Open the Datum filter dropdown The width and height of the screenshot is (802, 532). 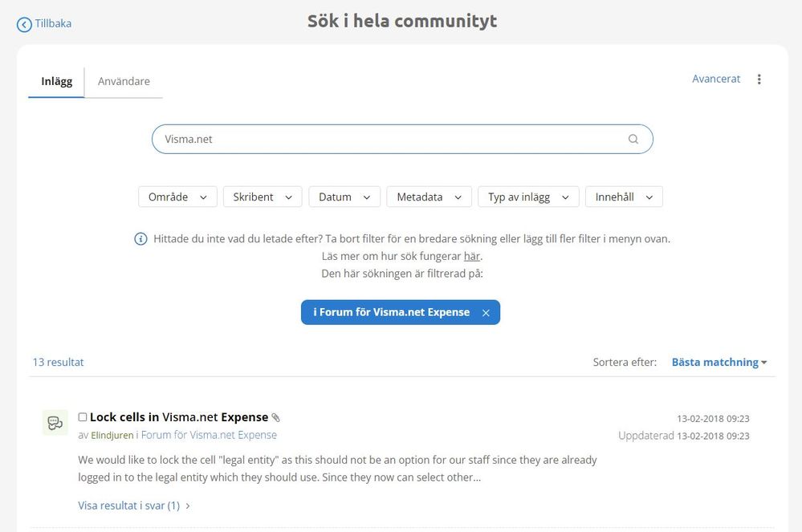344,197
